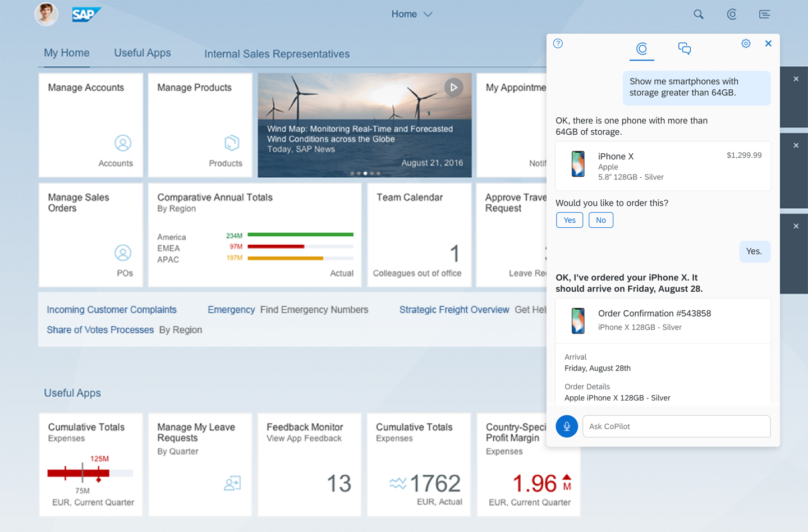The height and width of the screenshot is (532, 808).
Task: Open the user profile avatar
Action: coord(46,14)
